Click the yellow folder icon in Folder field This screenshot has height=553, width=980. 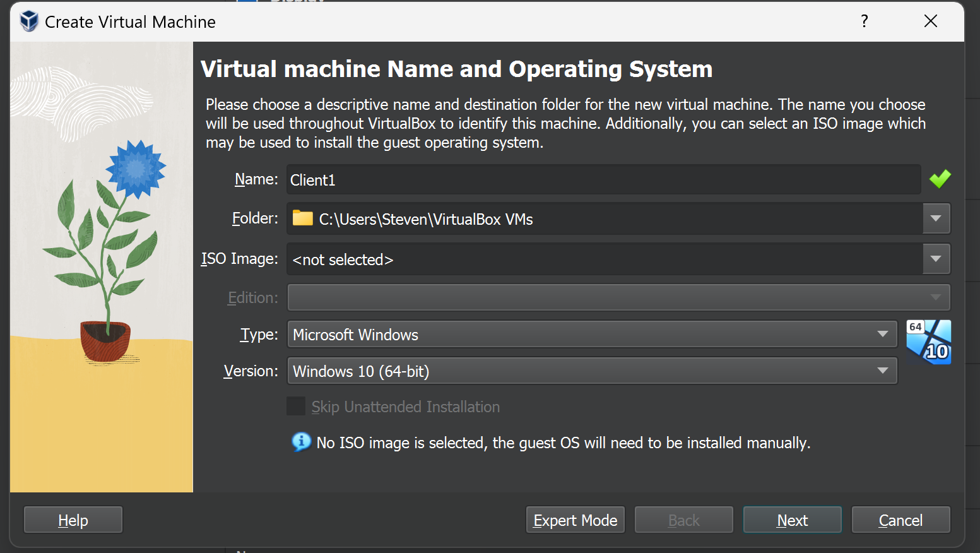tap(303, 218)
